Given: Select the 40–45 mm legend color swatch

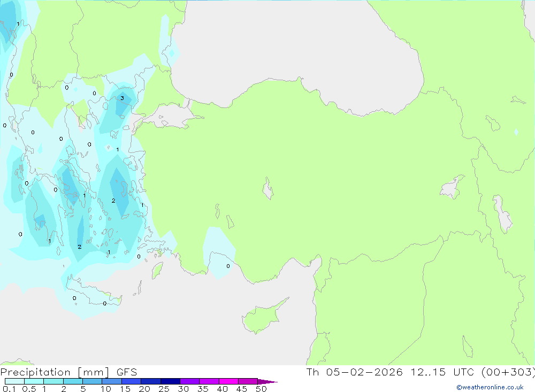Looking at the screenshot, I should tap(228, 381).
